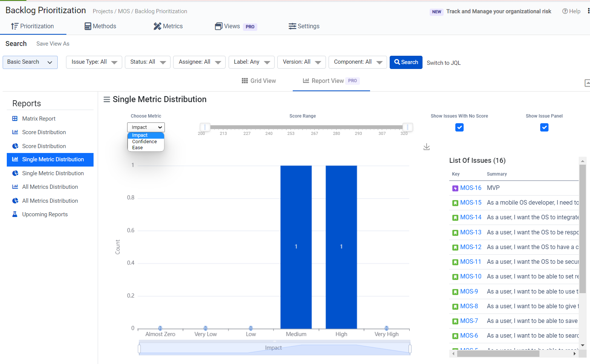Select the pie chart Score Distribution report
Screen dimensions: 590x364
click(x=44, y=146)
